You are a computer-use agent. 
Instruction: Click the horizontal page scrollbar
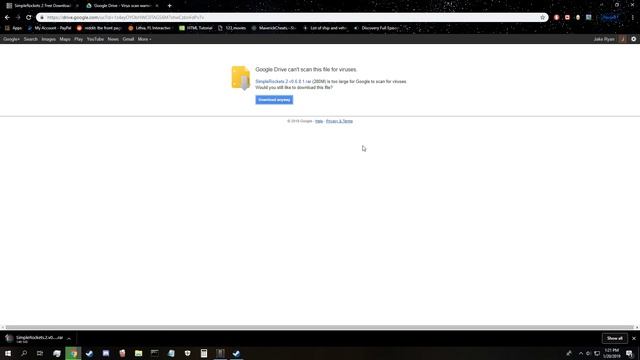[320, 327]
